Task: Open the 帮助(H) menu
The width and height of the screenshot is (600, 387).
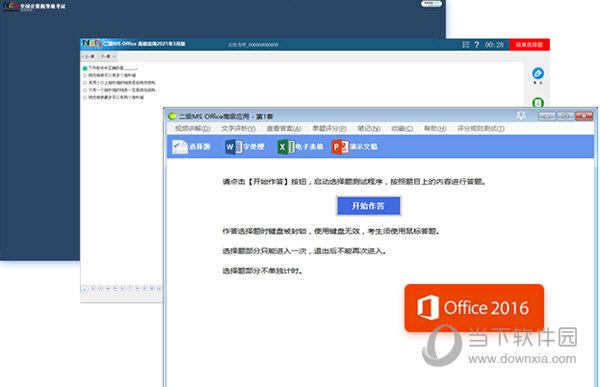Action: 435,129
